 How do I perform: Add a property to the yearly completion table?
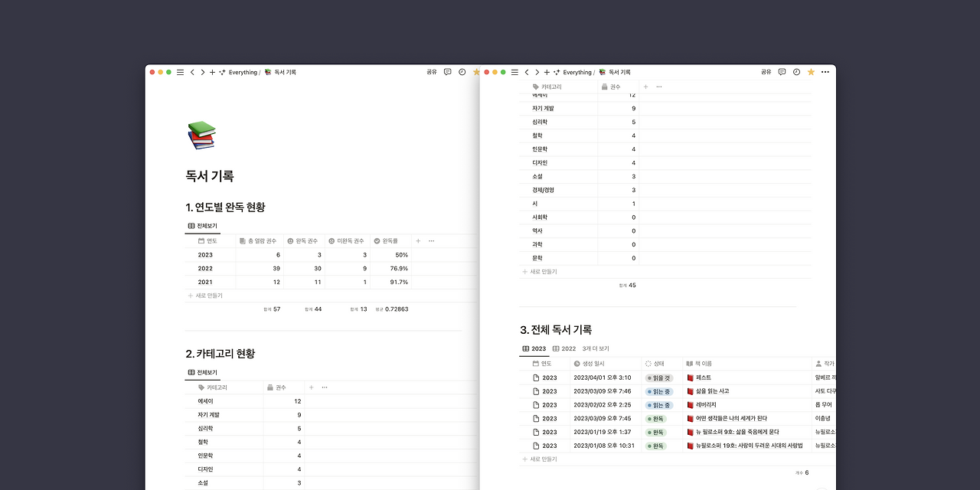pos(418,241)
